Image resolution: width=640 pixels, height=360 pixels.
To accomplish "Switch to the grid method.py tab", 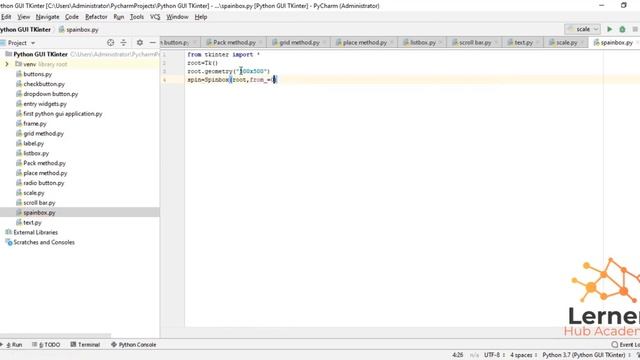I will click(299, 42).
